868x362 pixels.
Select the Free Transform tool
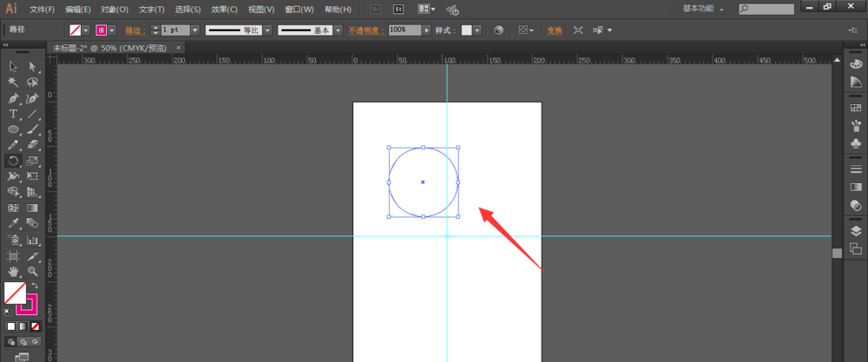pos(32,176)
